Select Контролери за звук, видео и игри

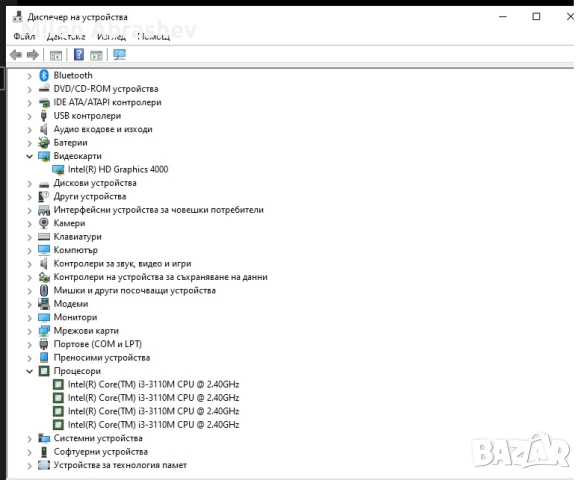coord(122,264)
